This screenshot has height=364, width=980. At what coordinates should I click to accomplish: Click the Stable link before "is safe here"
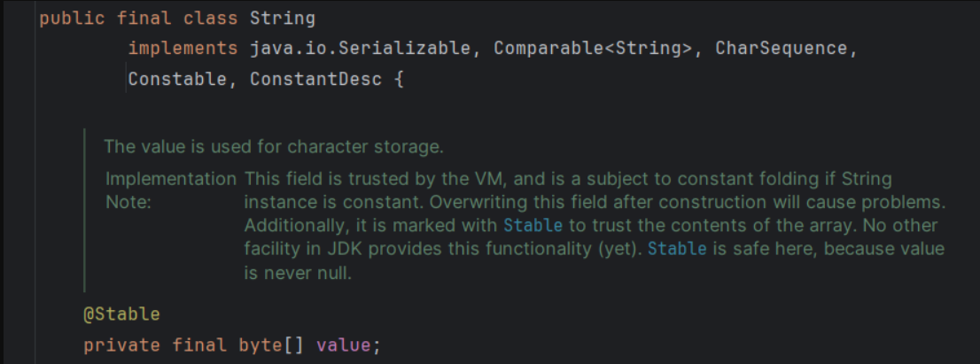(x=677, y=250)
